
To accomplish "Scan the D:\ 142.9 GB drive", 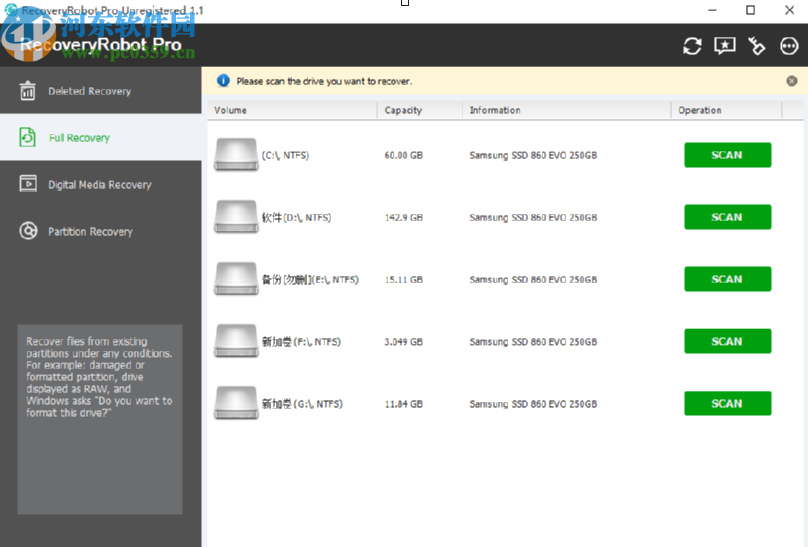I will tap(728, 217).
